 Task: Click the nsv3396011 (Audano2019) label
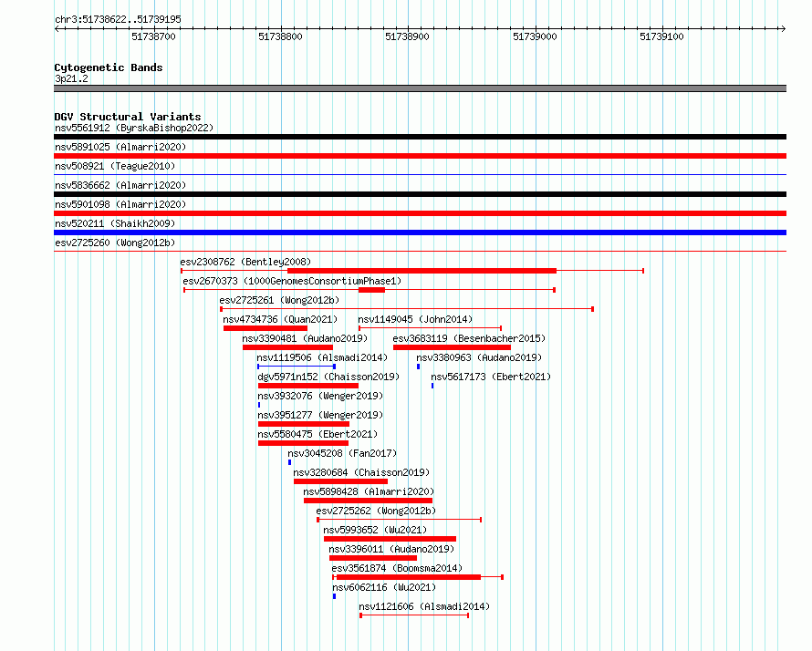pos(391,549)
